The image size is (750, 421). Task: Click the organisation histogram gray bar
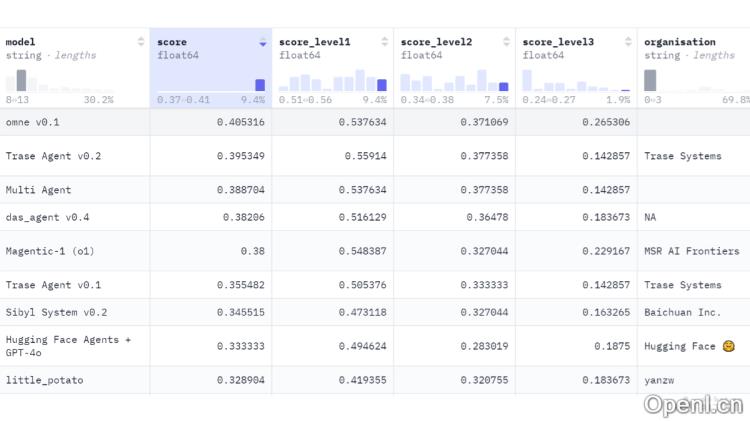click(x=650, y=81)
